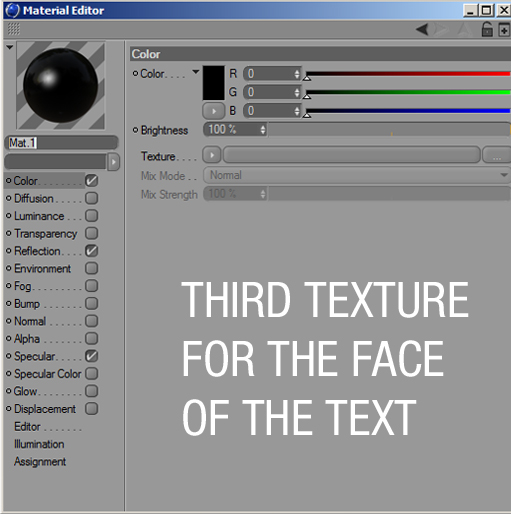The width and height of the screenshot is (511, 514).
Task: Click the back arrow navigation icon
Action: pyautogui.click(x=422, y=30)
